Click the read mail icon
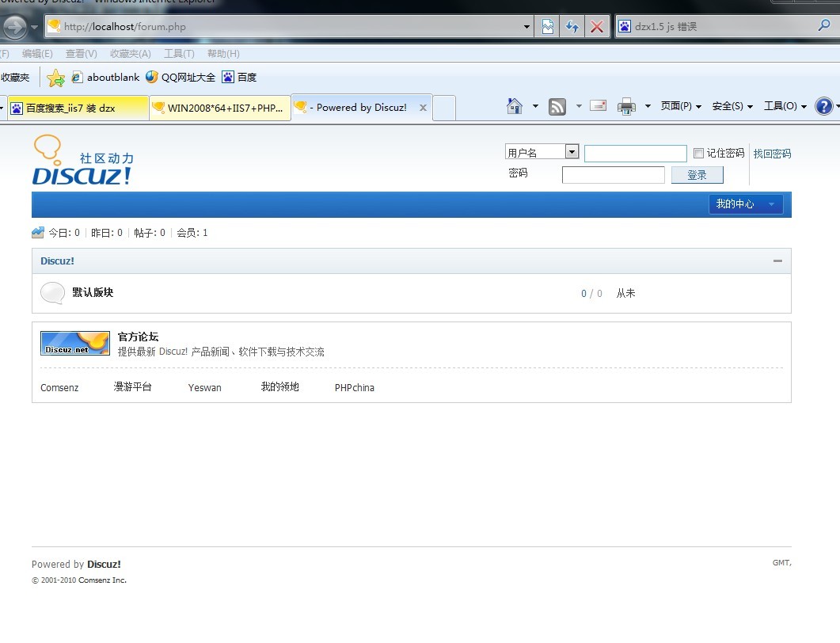 click(x=598, y=105)
